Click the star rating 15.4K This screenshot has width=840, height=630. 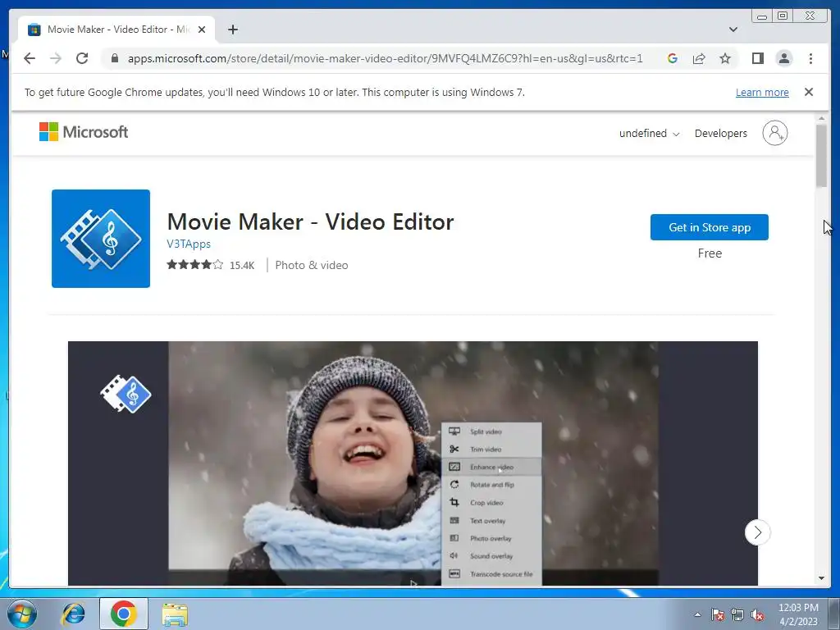[210, 265]
